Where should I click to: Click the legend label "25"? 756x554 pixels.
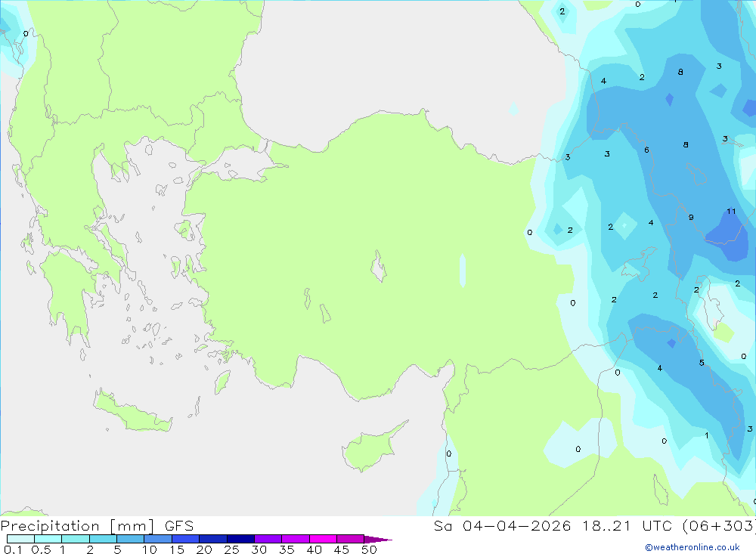(x=231, y=549)
